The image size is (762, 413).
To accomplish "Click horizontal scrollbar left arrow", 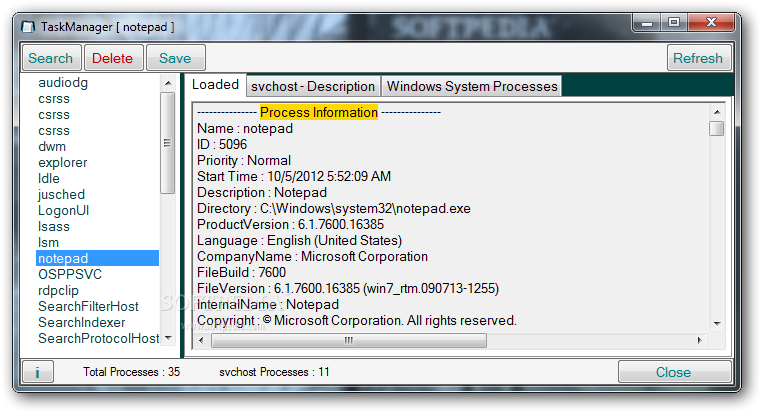I will pyautogui.click(x=202, y=340).
